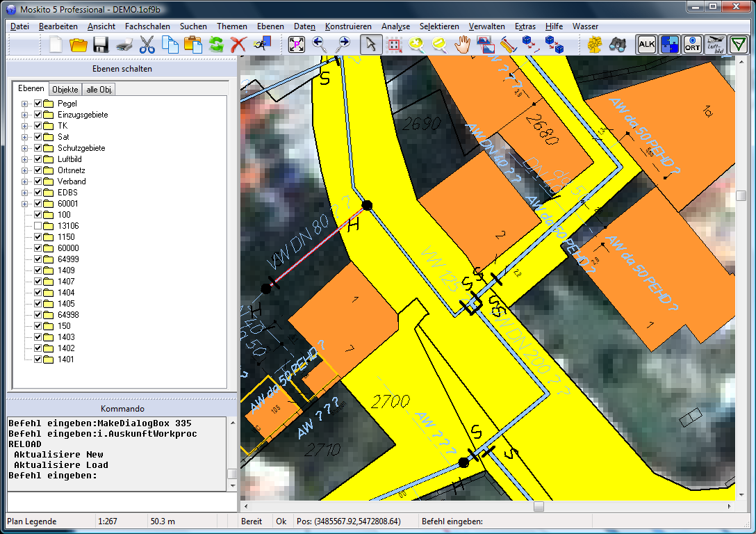Expand the Pegel tree node

[x=25, y=104]
